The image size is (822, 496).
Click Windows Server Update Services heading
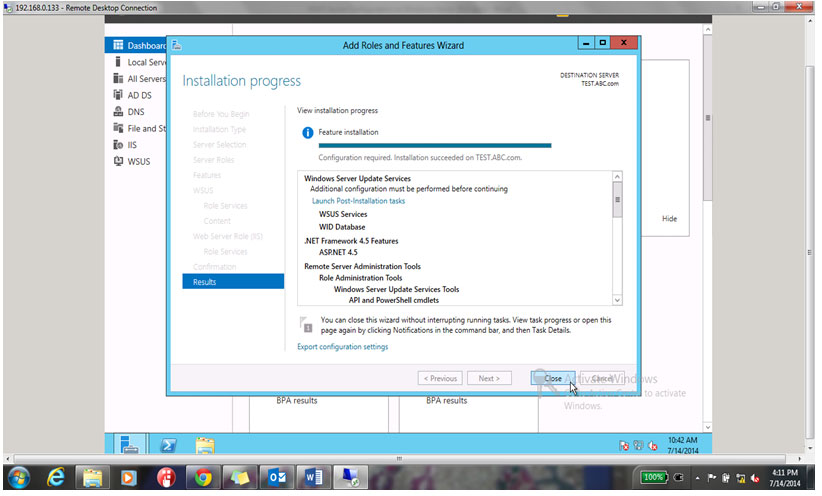click(x=357, y=178)
